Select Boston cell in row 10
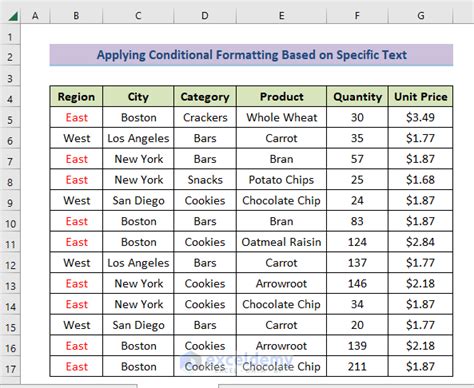Screen dimensions: 474x388 138,221
